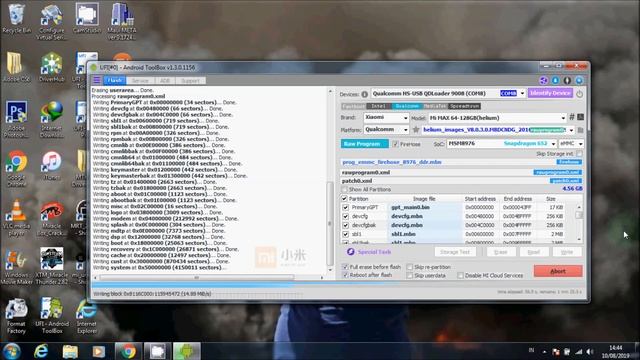Screen dimensions: 640x360
Task: Click the hash symbol icon beside Model
Action: [572, 117]
